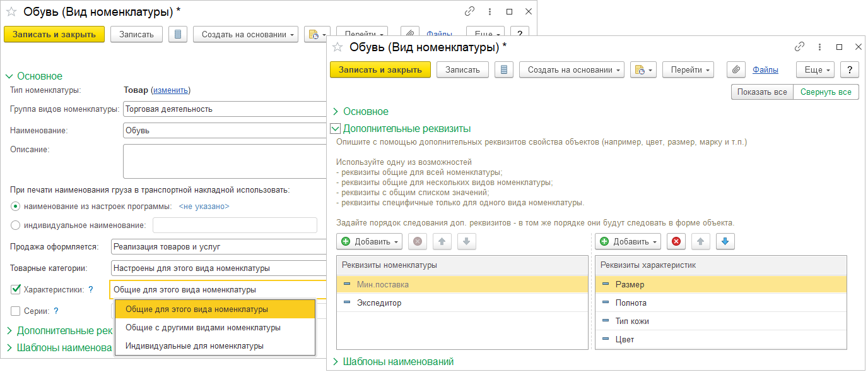868x372 pixels.
Task: Choose Общие с другими видами номенклатуры option
Action: pos(203,328)
